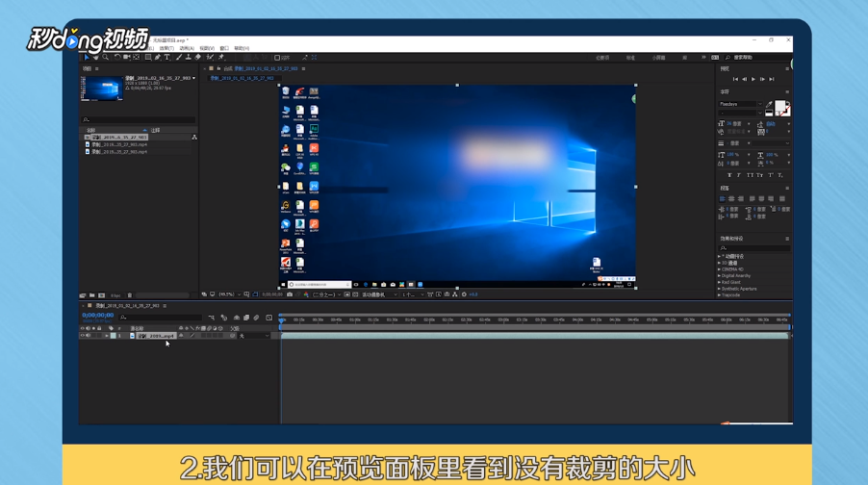Open the 窗口 menu
The height and width of the screenshot is (485, 868).
pyautogui.click(x=224, y=49)
